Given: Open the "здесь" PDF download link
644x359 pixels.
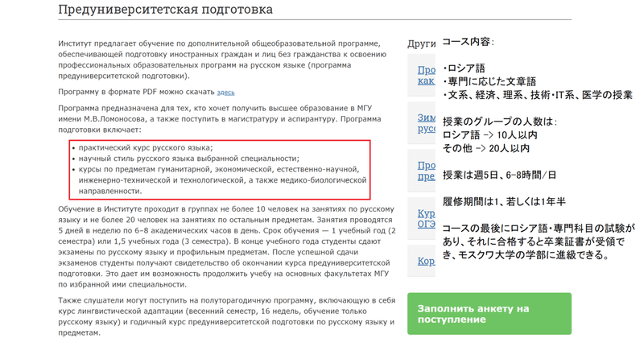Looking at the screenshot, I should [x=225, y=93].
